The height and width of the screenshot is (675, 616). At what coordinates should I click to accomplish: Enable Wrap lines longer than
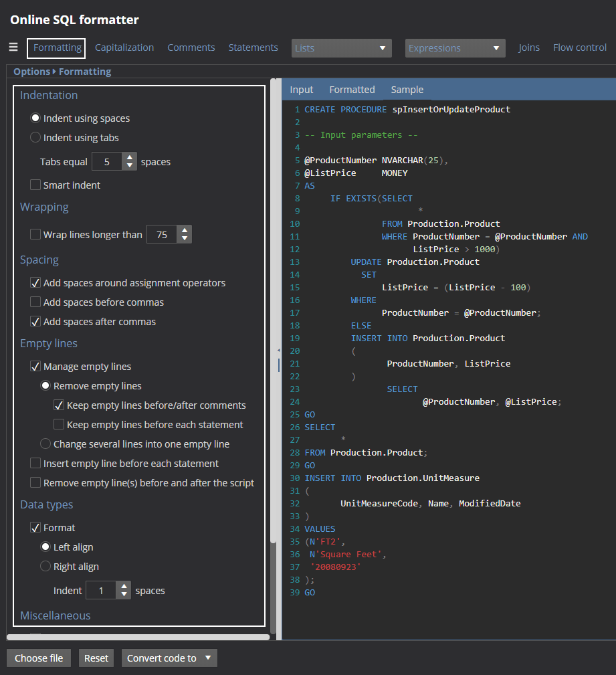tap(35, 234)
